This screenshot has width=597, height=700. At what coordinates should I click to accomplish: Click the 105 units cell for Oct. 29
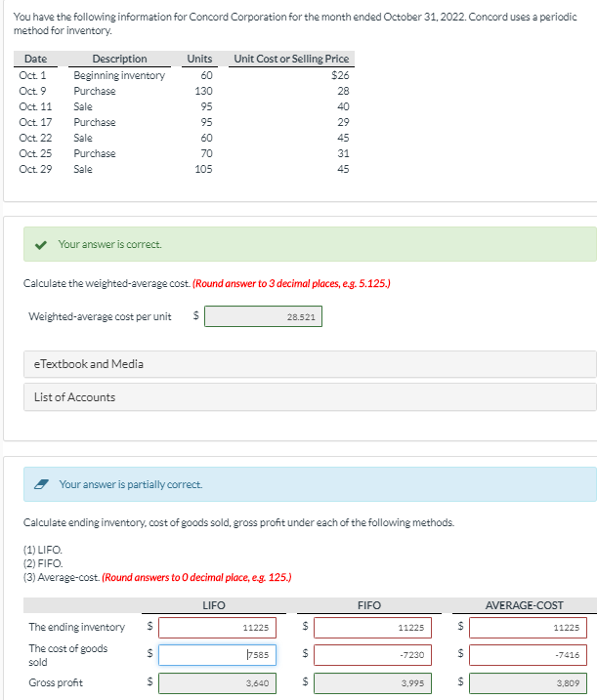pos(204,169)
